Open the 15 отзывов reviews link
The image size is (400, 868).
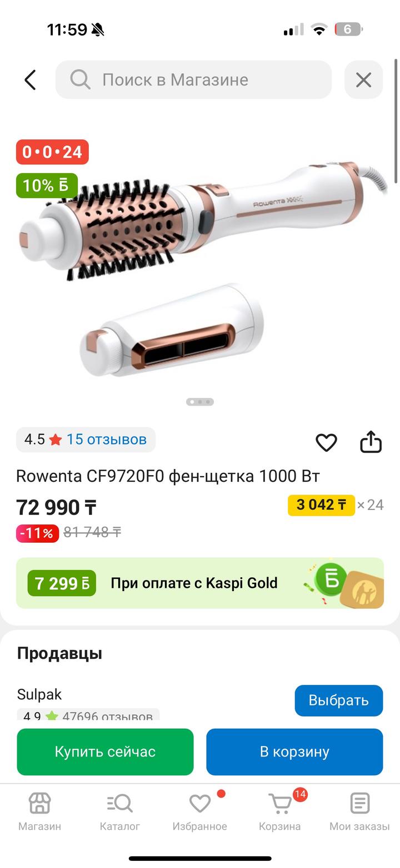click(x=107, y=440)
